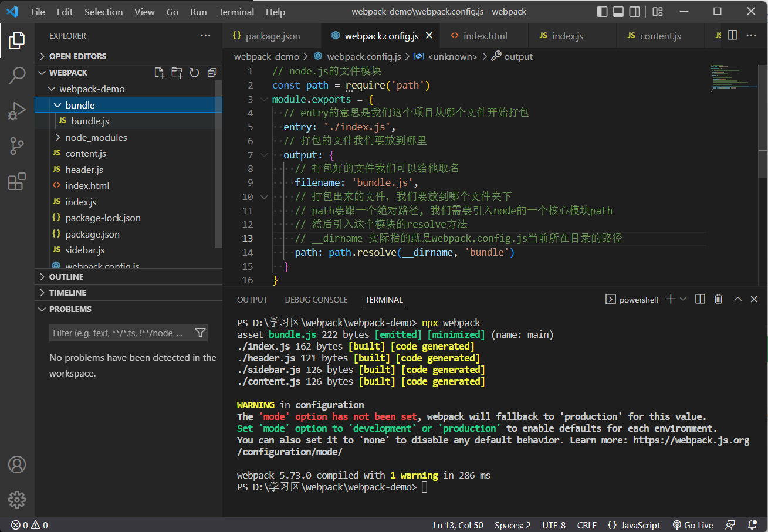Image resolution: width=768 pixels, height=532 pixels.
Task: Refresh the Explorer file tree
Action: click(x=194, y=73)
